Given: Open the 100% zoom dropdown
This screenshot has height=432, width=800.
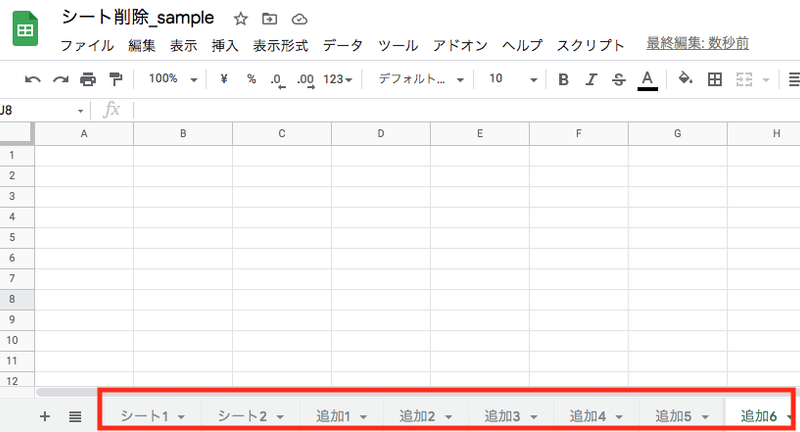Looking at the screenshot, I should (x=173, y=79).
